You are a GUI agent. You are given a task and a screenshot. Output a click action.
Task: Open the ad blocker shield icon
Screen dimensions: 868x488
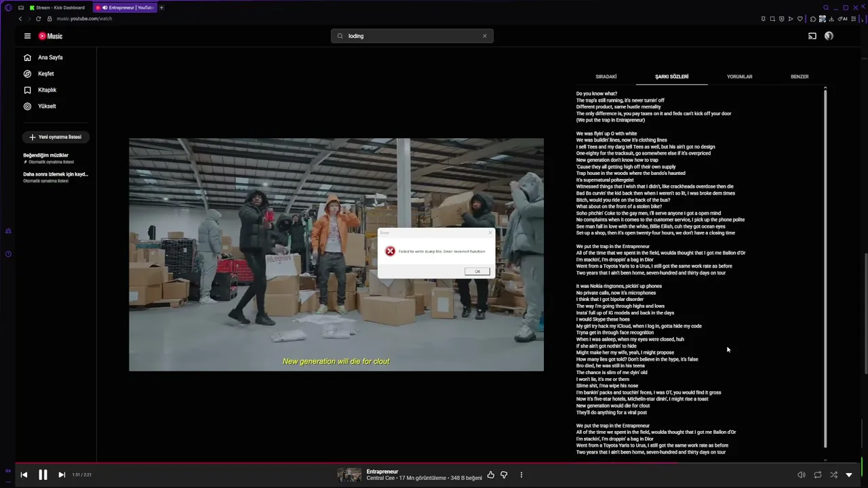(782, 19)
